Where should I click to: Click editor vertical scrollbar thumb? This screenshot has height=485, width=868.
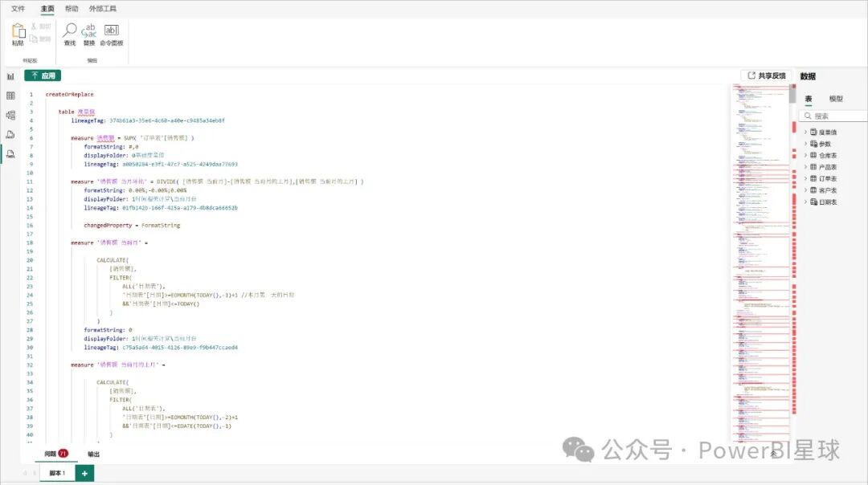(792, 94)
